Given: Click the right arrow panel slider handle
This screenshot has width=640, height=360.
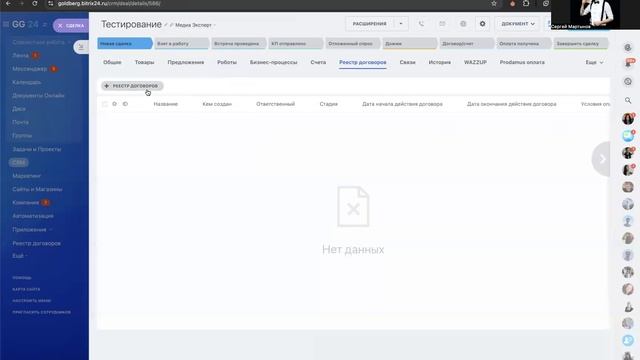Looking at the screenshot, I should 601,159.
